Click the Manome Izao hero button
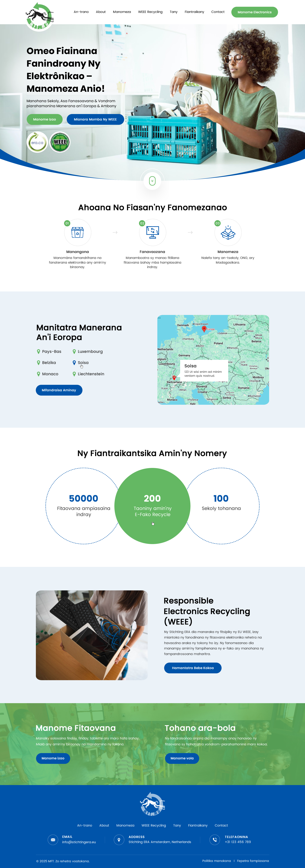 44,119
